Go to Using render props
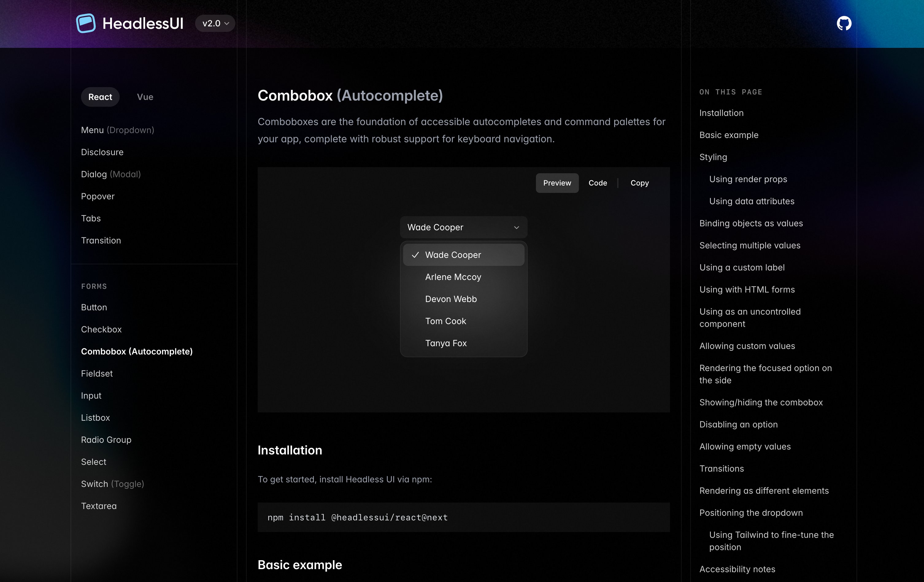 point(748,179)
